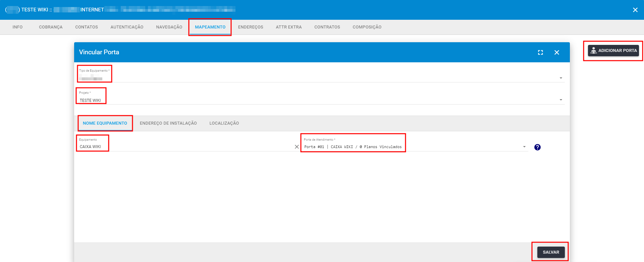Click the ADICIONAR PORTA button
Viewport: 644px width, 262px height.
[613, 51]
